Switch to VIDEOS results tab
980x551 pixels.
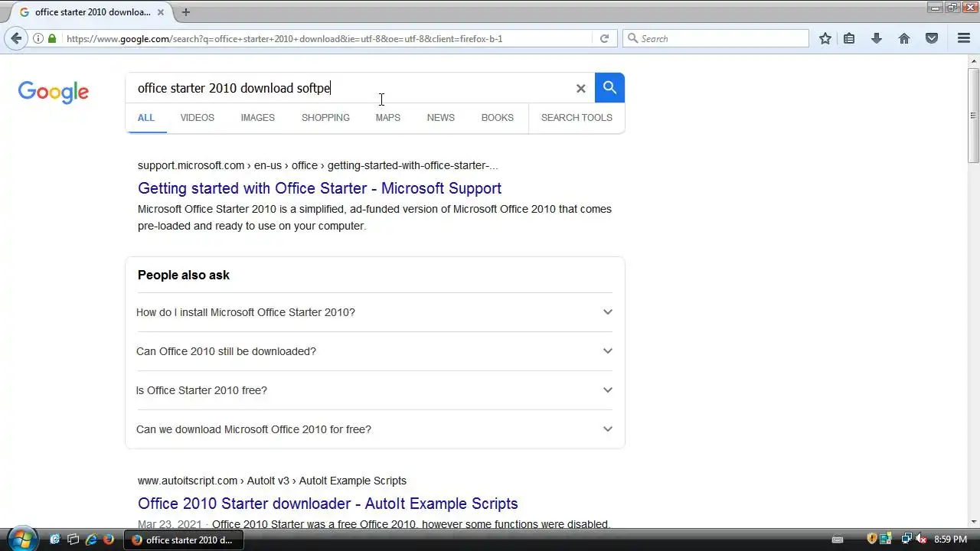tap(198, 117)
